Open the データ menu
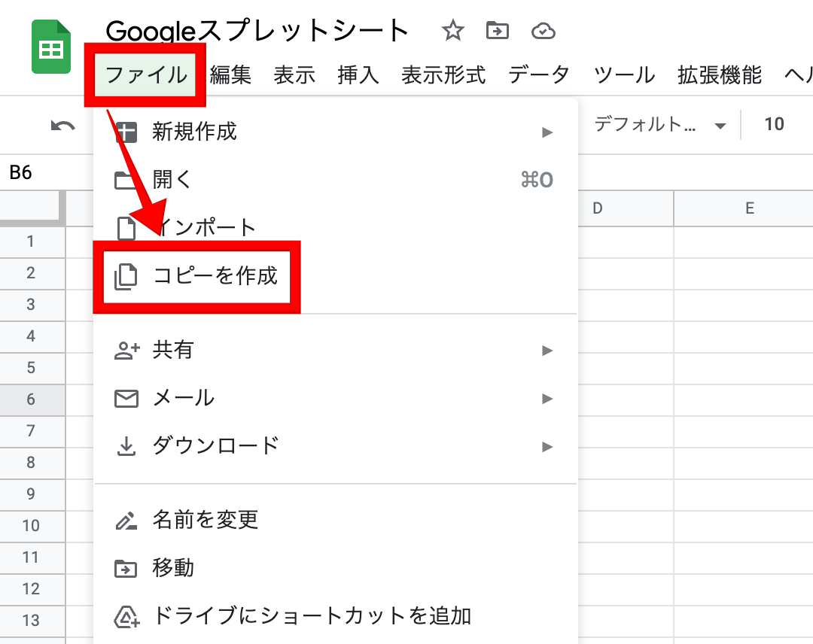This screenshot has height=644, width=813. click(539, 75)
